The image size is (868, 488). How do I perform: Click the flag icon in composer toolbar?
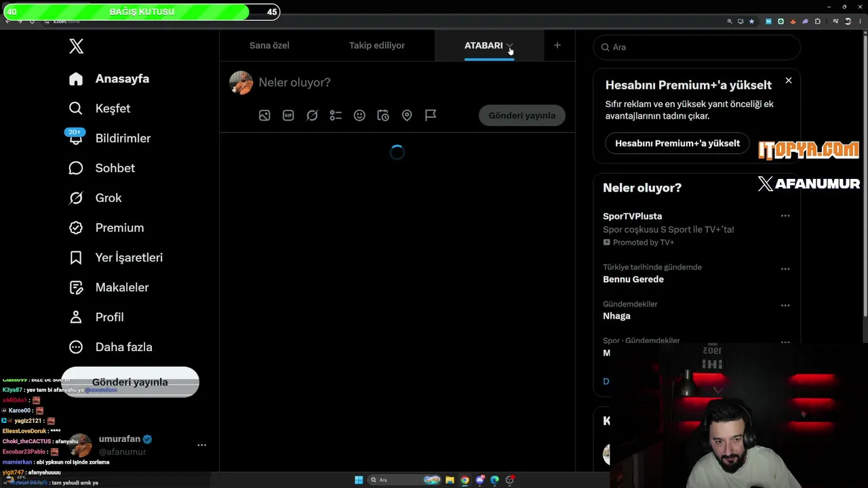pyautogui.click(x=431, y=115)
